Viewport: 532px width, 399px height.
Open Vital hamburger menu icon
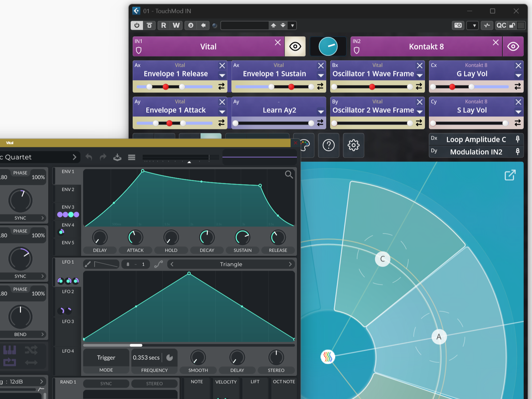pos(132,157)
